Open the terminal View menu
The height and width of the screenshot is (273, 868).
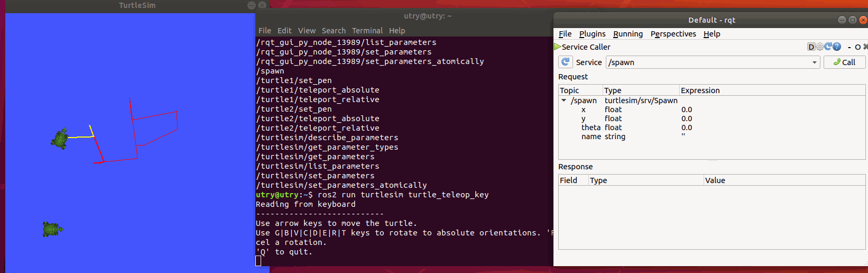(x=307, y=31)
